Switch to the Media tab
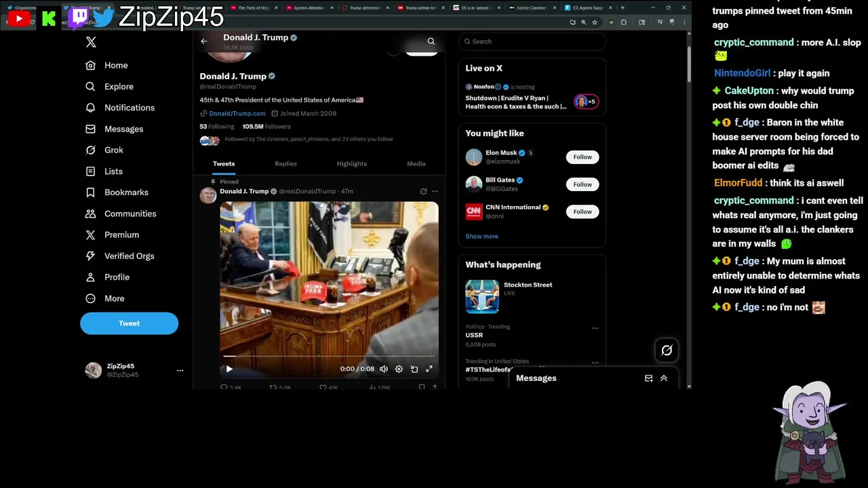 416,163
